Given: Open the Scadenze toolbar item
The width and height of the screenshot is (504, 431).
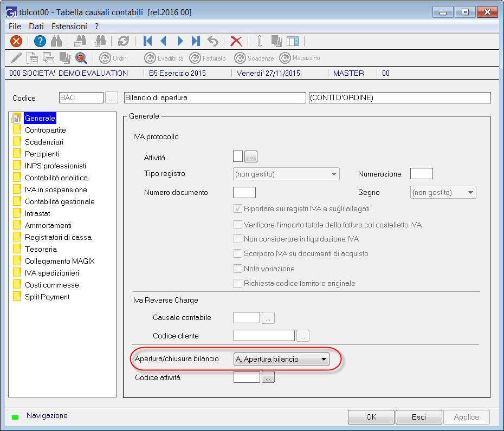Looking at the screenshot, I should (x=254, y=58).
